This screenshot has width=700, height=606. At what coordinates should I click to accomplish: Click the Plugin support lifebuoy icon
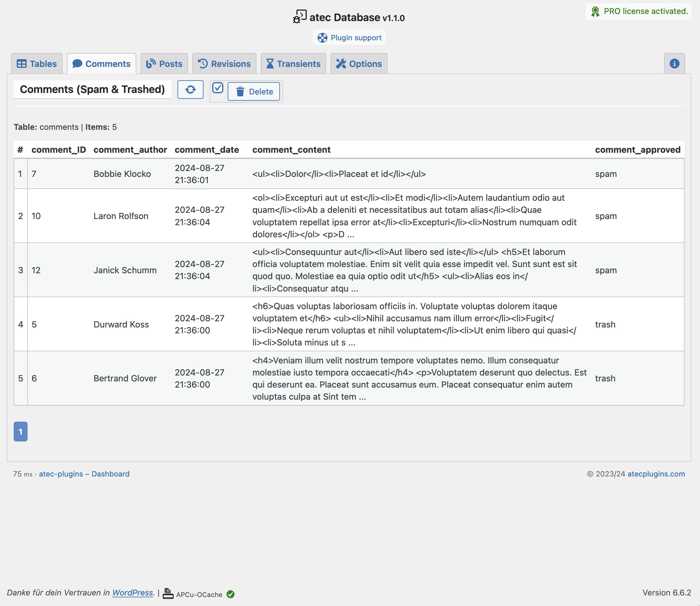pyautogui.click(x=322, y=38)
